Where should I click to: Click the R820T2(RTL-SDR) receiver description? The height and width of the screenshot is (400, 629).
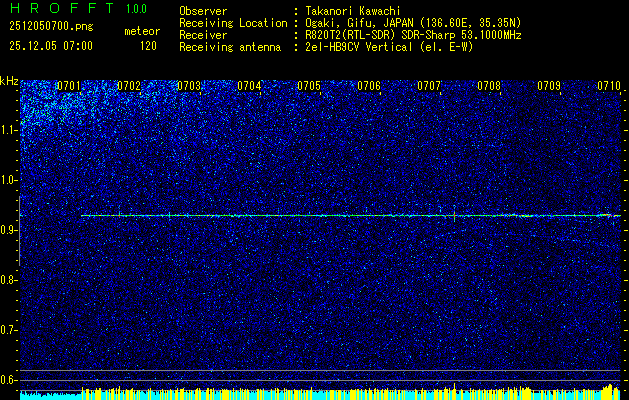pyautogui.click(x=413, y=35)
